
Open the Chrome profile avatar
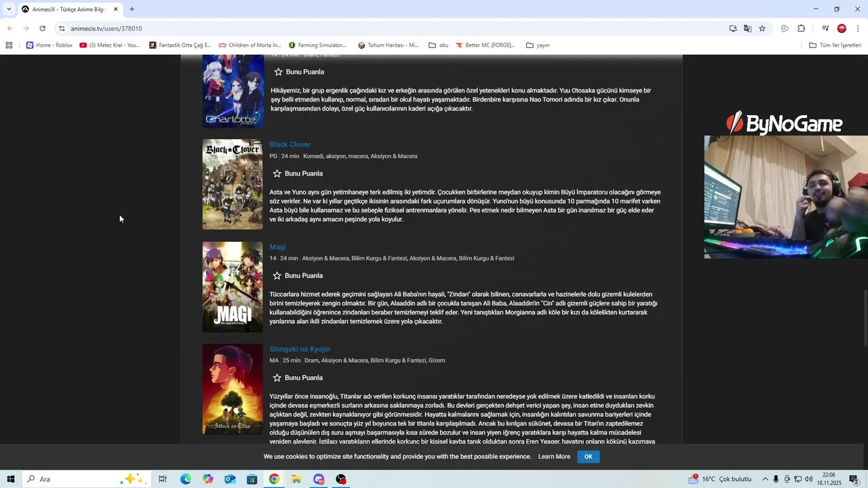pyautogui.click(x=842, y=28)
